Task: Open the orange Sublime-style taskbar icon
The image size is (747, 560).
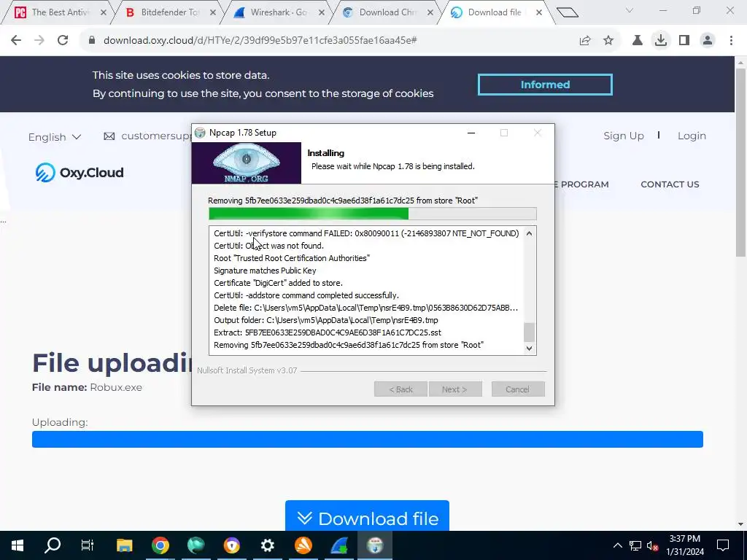Action: [x=303, y=545]
